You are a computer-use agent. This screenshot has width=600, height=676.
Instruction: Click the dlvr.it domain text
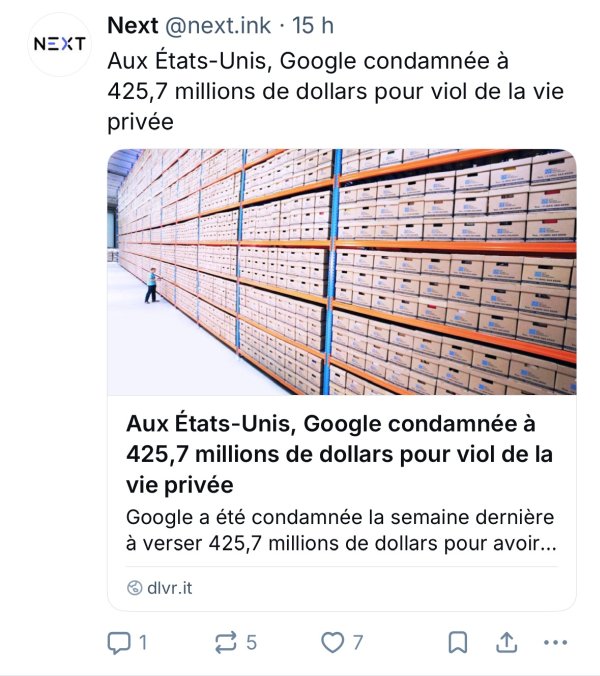170,588
